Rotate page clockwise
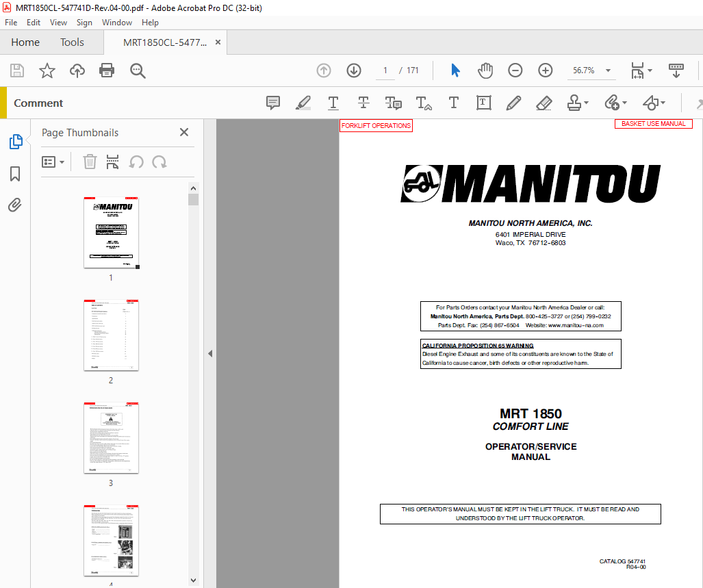 pos(159,162)
